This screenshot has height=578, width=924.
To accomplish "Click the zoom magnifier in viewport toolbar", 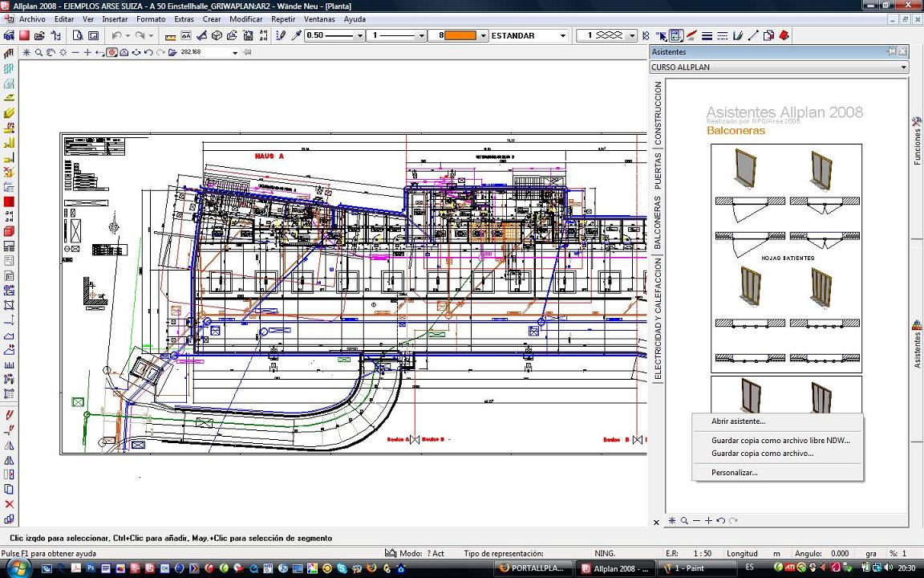I will [38, 52].
